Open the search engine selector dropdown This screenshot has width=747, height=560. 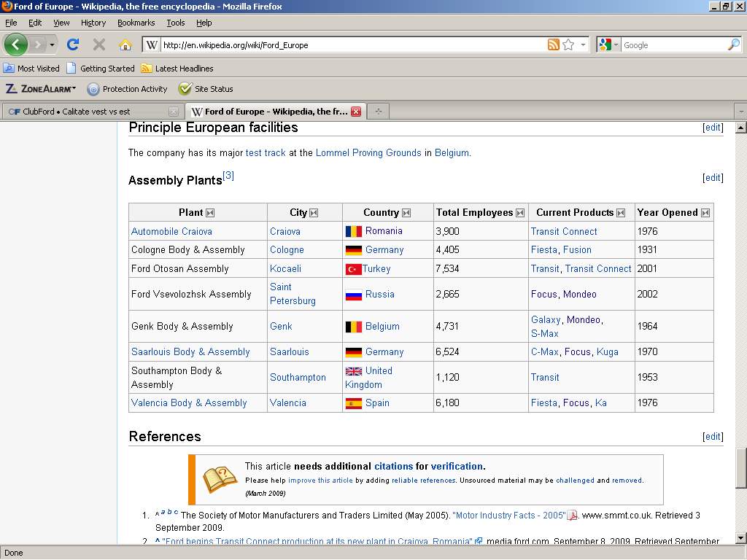tap(608, 44)
